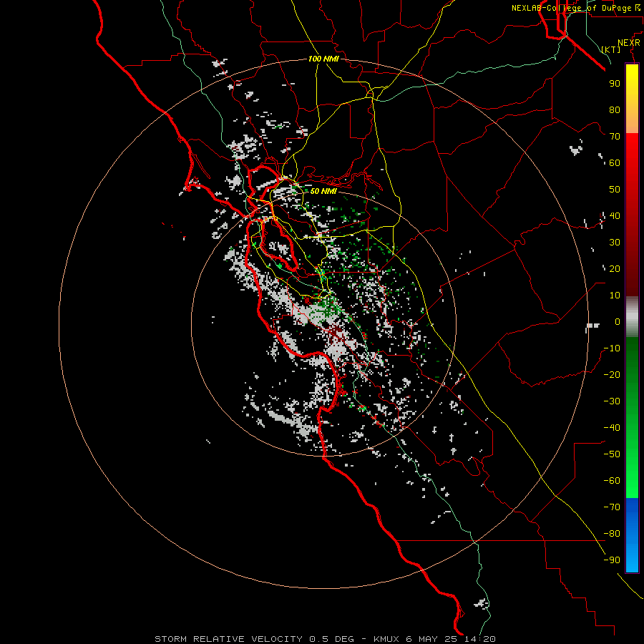Select the -60 value on the velocity scale
The width and height of the screenshot is (644, 644).
[x=612, y=481]
